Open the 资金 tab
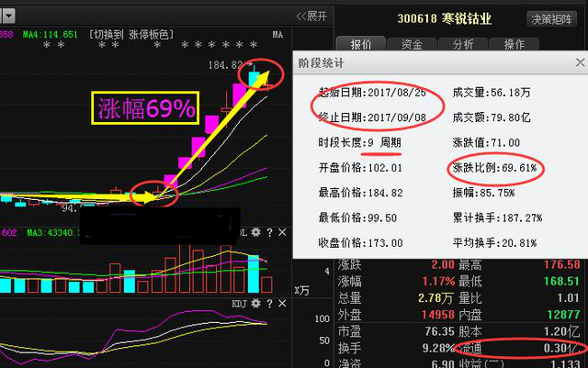588x368 pixels. pos(413,44)
